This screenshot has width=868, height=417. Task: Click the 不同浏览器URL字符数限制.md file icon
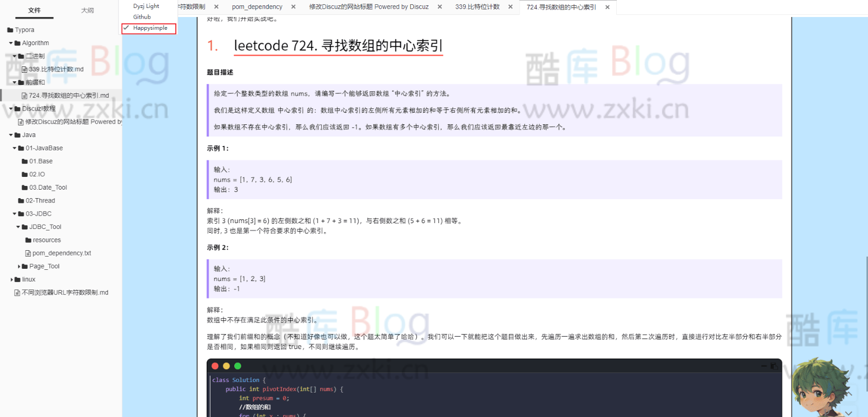(x=17, y=293)
